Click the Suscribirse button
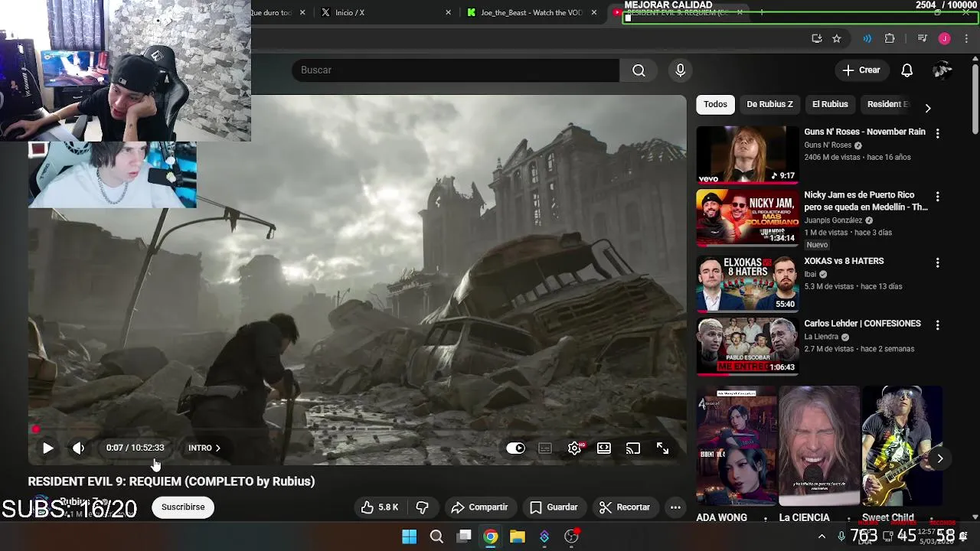Image resolution: width=980 pixels, height=551 pixels. tap(183, 507)
